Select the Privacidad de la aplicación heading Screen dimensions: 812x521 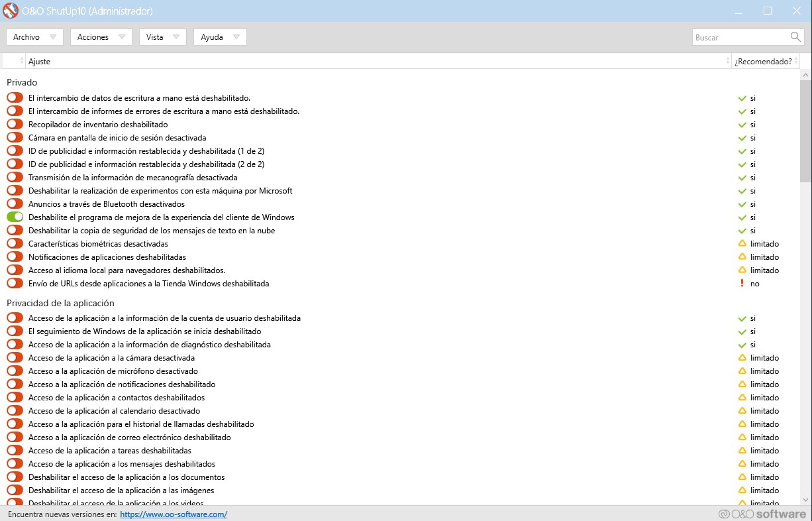(61, 303)
